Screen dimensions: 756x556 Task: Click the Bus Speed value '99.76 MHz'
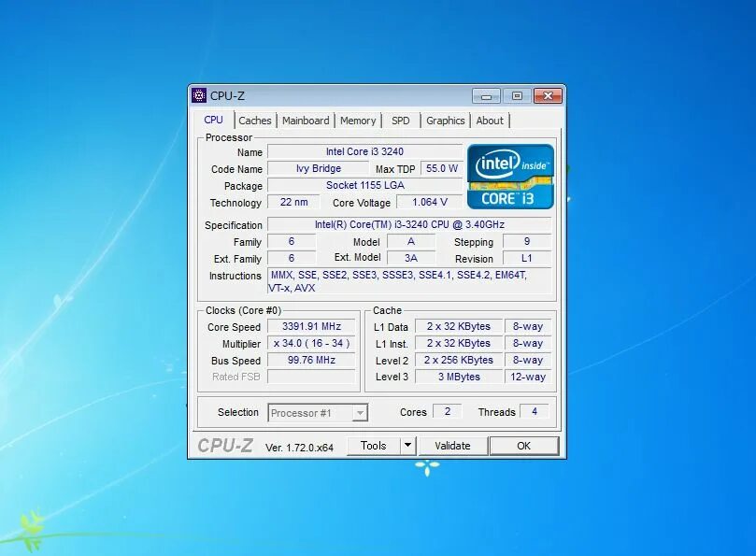tap(311, 360)
